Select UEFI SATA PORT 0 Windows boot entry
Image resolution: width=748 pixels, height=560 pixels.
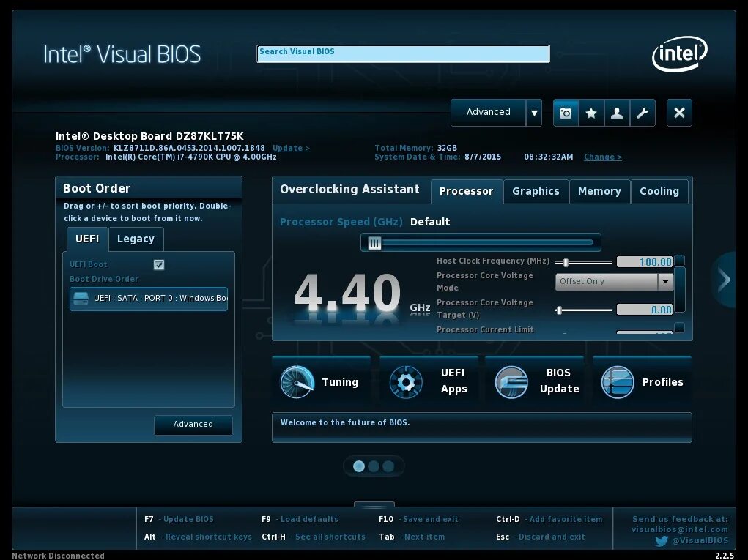149,299
